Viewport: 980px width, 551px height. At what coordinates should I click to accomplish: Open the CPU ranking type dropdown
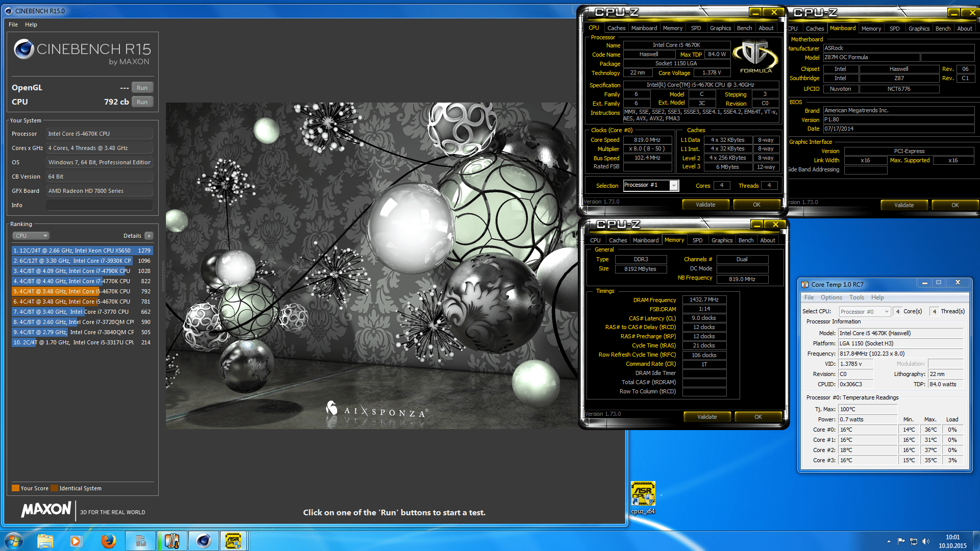coord(31,236)
